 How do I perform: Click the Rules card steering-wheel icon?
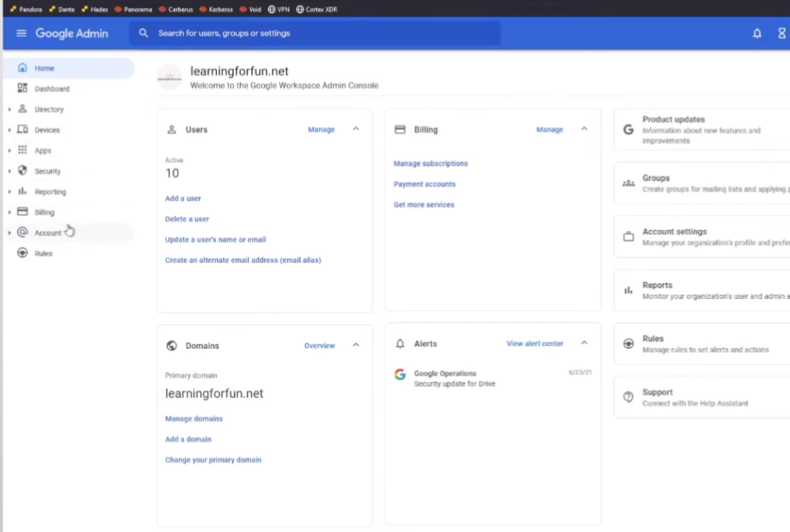pos(628,344)
